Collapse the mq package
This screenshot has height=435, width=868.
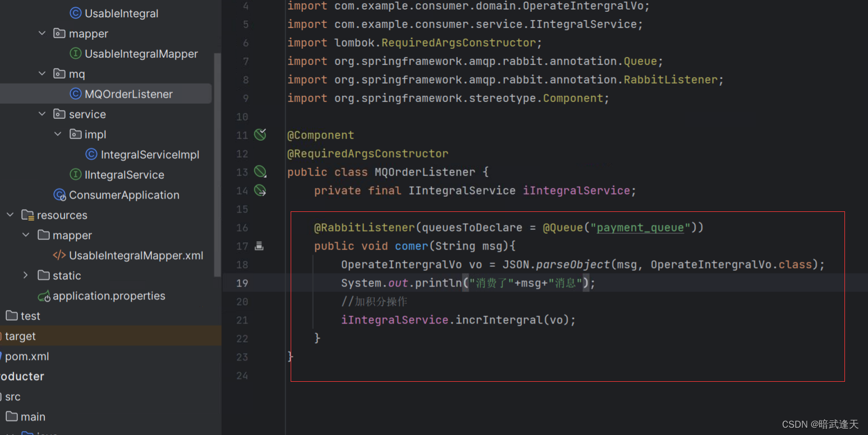tap(42, 74)
